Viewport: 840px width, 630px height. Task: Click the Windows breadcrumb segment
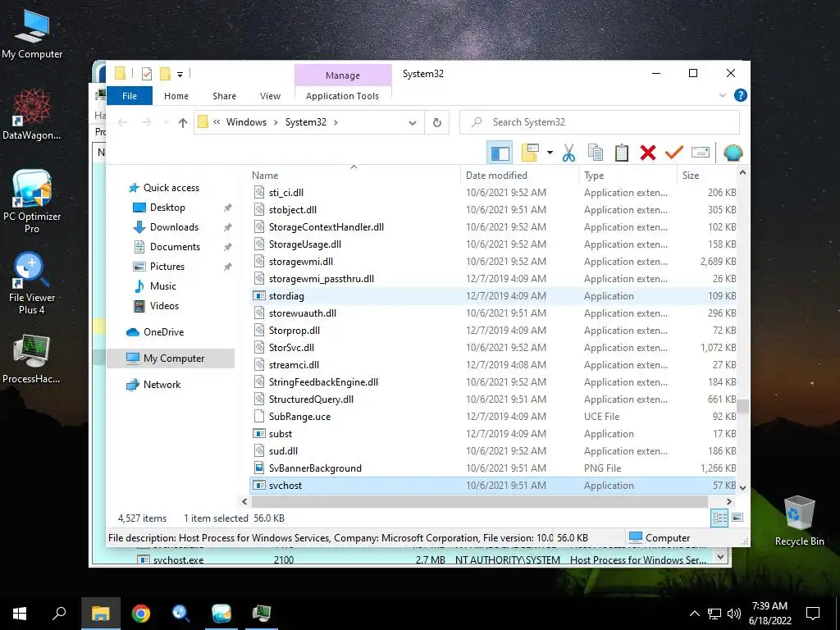tap(246, 122)
